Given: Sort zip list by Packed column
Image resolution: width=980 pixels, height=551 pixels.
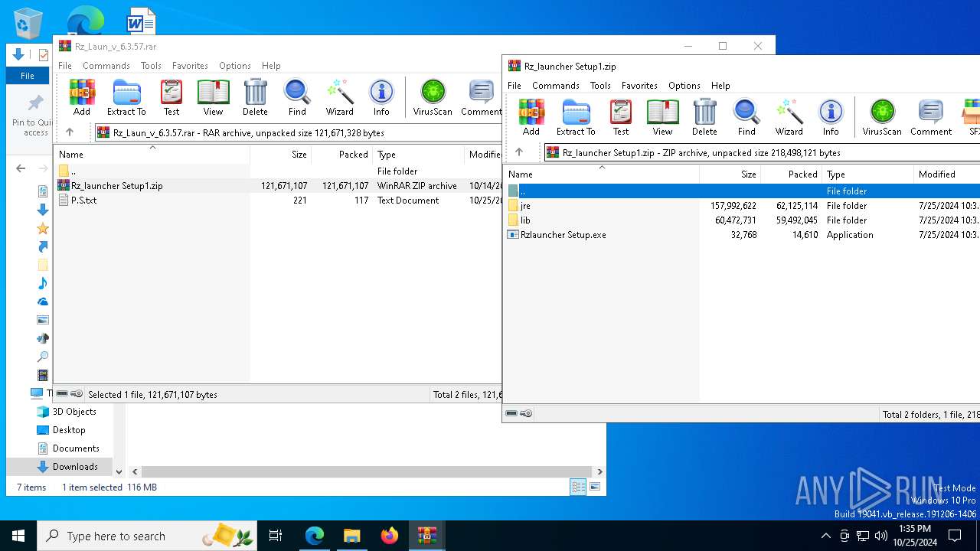Looking at the screenshot, I should tap(791, 174).
